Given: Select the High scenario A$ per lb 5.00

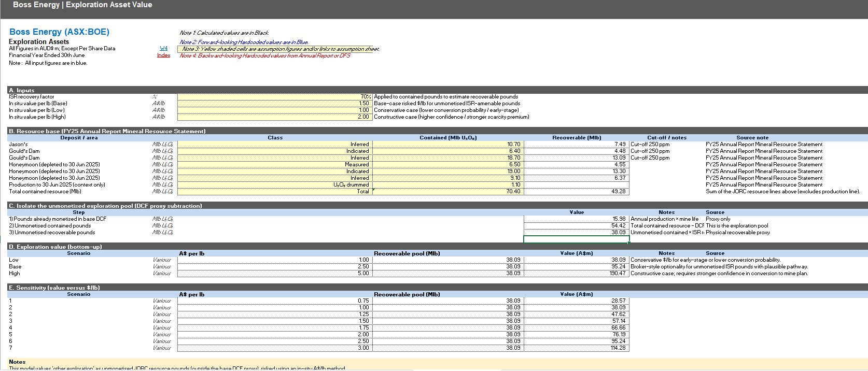Looking at the screenshot, I should coord(275,273).
